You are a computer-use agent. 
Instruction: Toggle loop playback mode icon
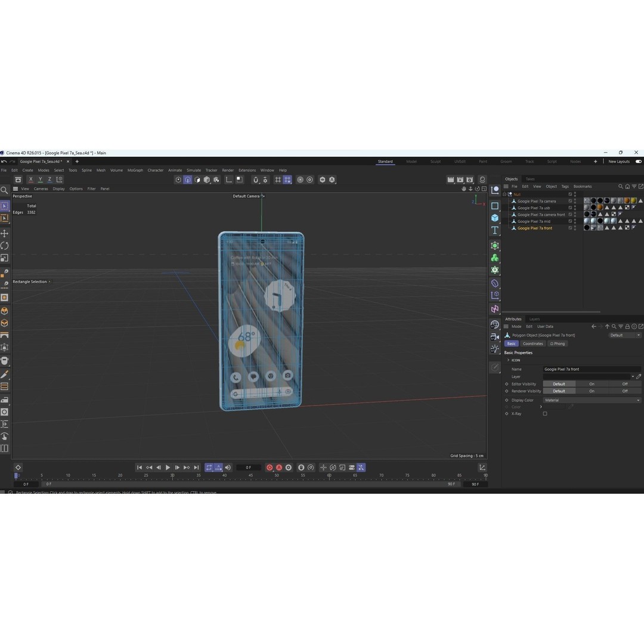(x=209, y=467)
